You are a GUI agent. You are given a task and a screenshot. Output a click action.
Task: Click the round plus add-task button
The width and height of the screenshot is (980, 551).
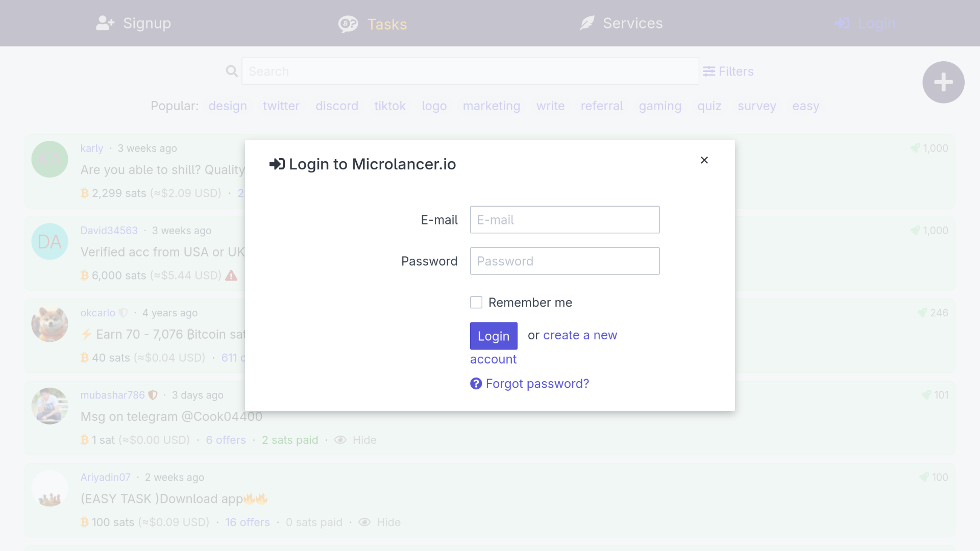pos(943,82)
